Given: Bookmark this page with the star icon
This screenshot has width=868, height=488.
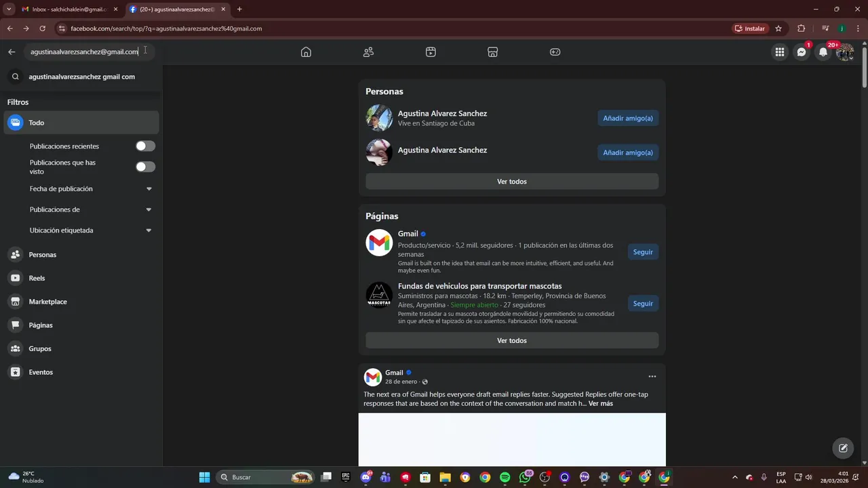Looking at the screenshot, I should click(x=778, y=28).
